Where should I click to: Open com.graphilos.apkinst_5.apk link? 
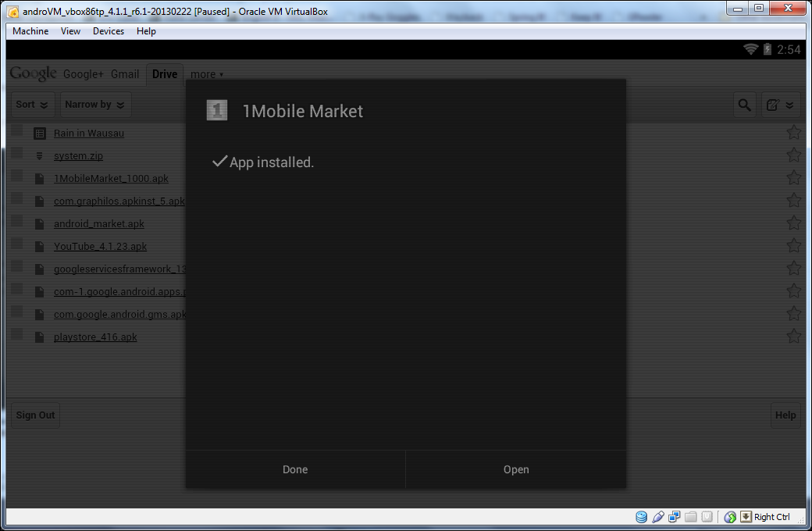(x=119, y=201)
